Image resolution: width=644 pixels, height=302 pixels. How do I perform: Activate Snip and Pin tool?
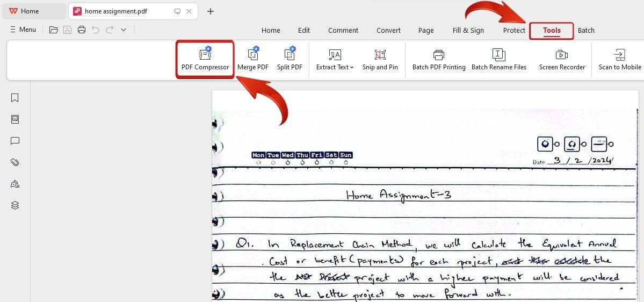click(380, 60)
